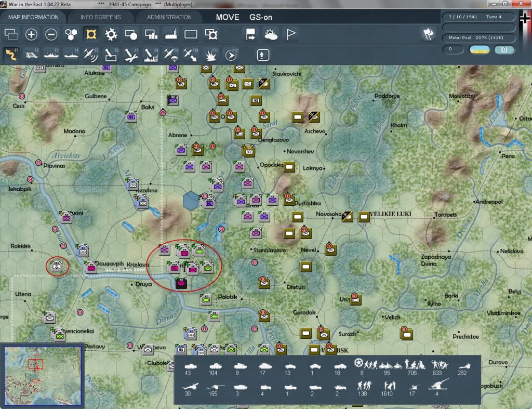Toggle the overlapping windows icon

coord(11,34)
